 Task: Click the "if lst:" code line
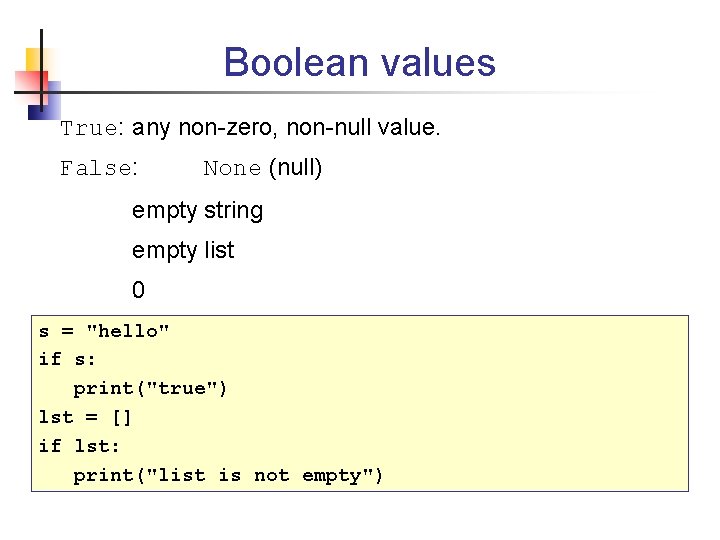click(79, 445)
